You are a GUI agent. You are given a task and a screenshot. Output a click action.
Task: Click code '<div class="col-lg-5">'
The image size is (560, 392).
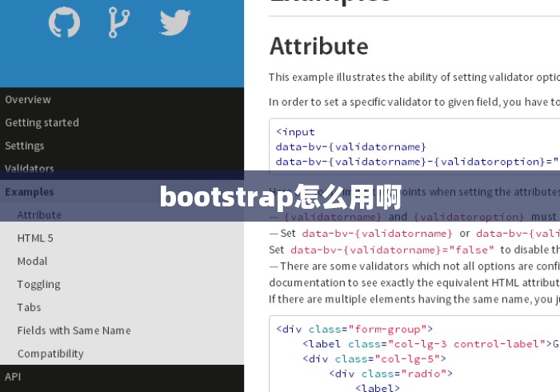pyautogui.click(x=374, y=358)
